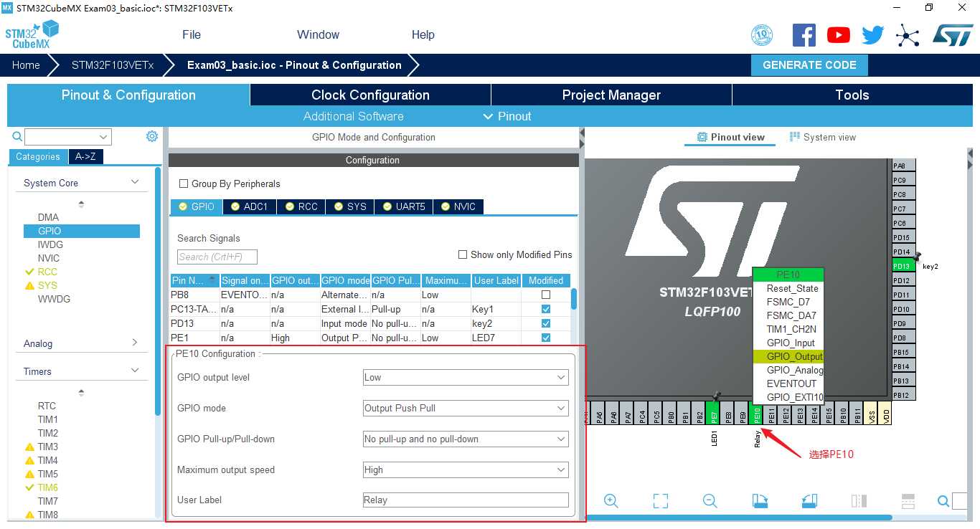Open GPIO output level dropdown
980x529 pixels.
tap(466, 377)
